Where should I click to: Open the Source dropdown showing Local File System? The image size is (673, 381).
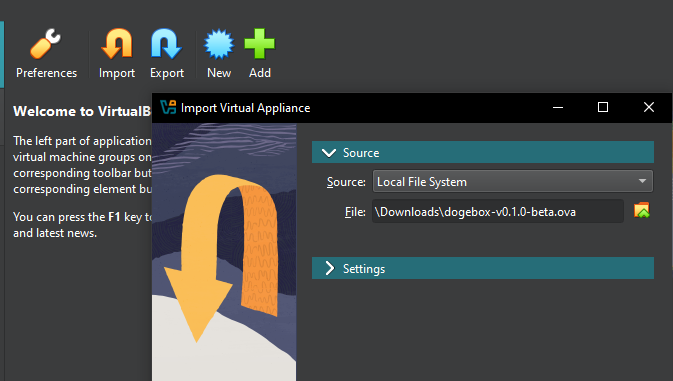click(513, 181)
